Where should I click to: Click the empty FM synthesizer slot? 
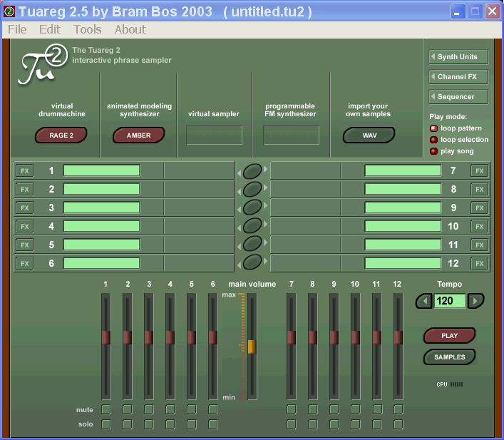[292, 135]
